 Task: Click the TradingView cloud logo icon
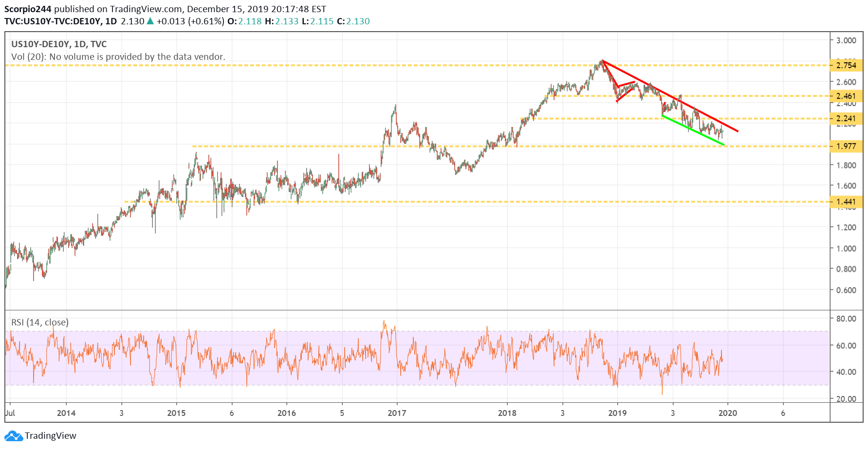pos(14,435)
